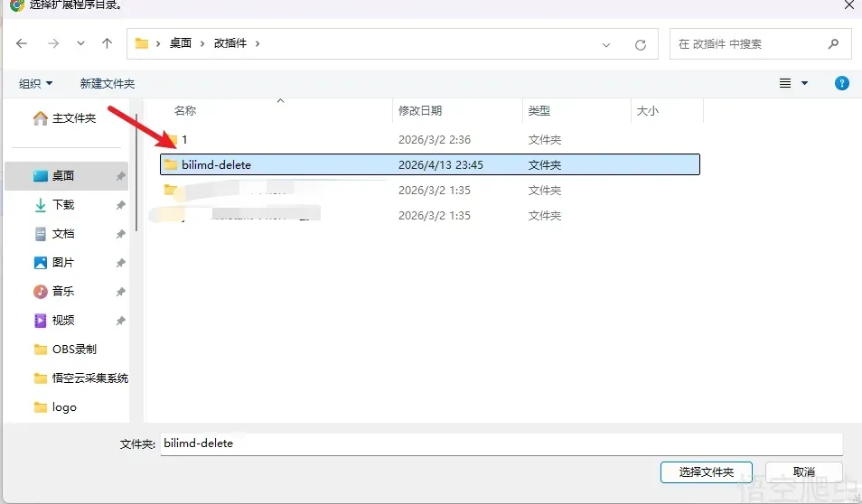Select the folder named 1
The height and width of the screenshot is (504, 862).
tap(184, 140)
